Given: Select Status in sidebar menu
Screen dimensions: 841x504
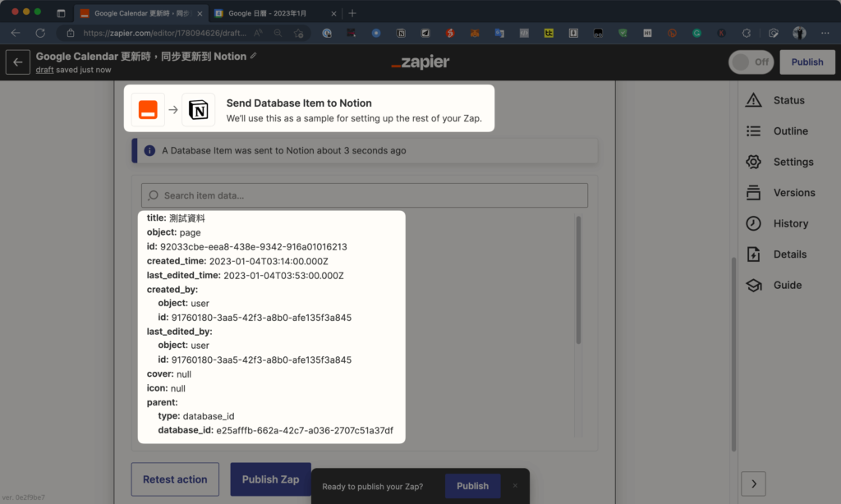Looking at the screenshot, I should pos(788,100).
